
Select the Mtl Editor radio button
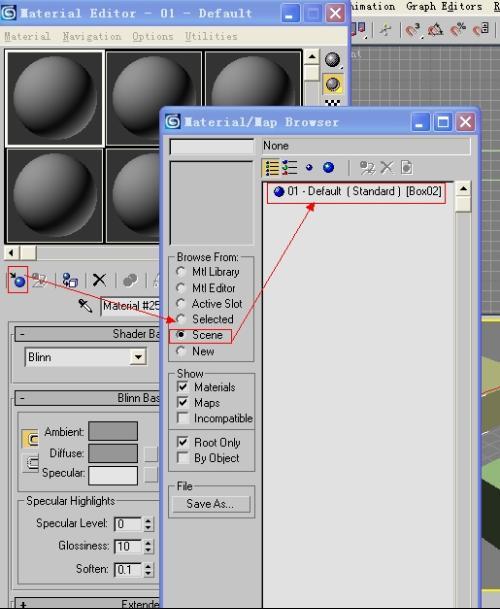click(x=180, y=288)
